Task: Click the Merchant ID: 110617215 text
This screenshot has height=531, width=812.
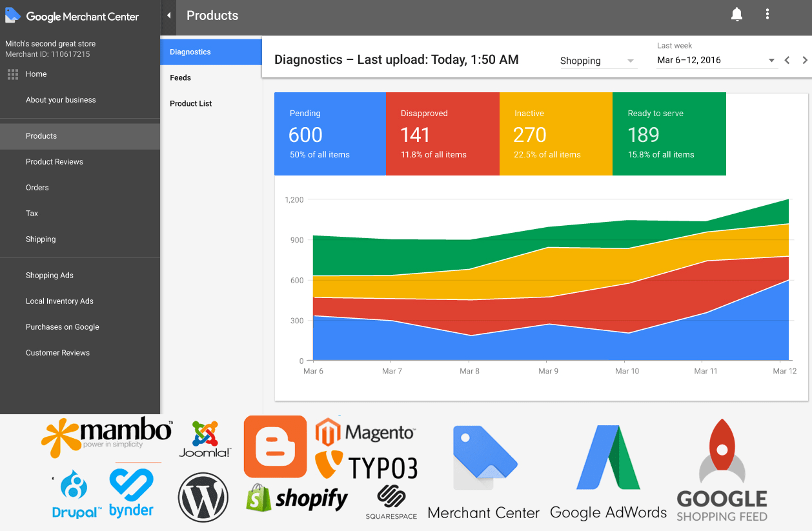Action: [47, 54]
